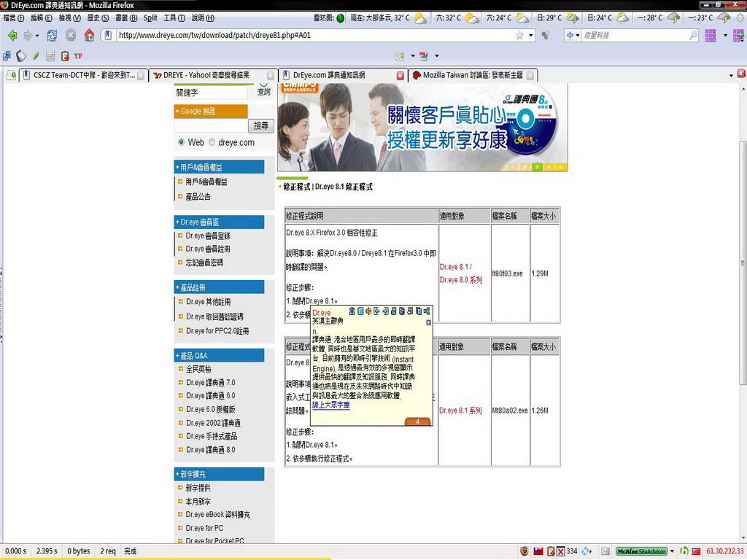
Task: Click the Stop loading icon
Action: pyautogui.click(x=71, y=35)
